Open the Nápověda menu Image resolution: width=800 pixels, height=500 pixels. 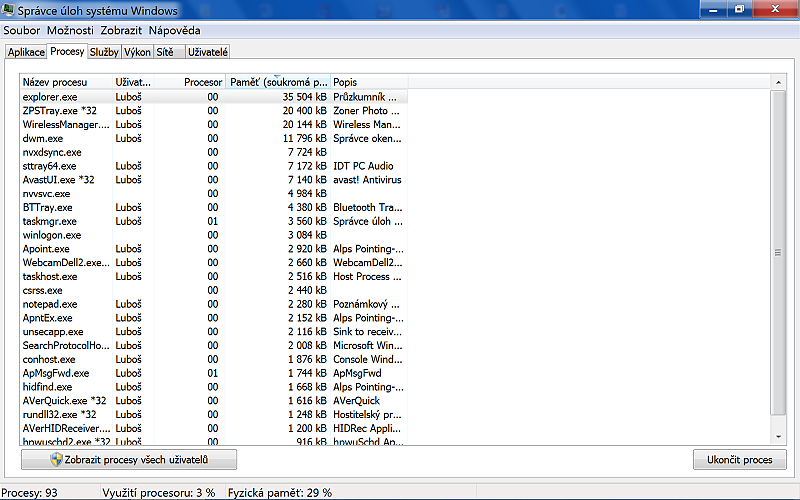[177, 30]
